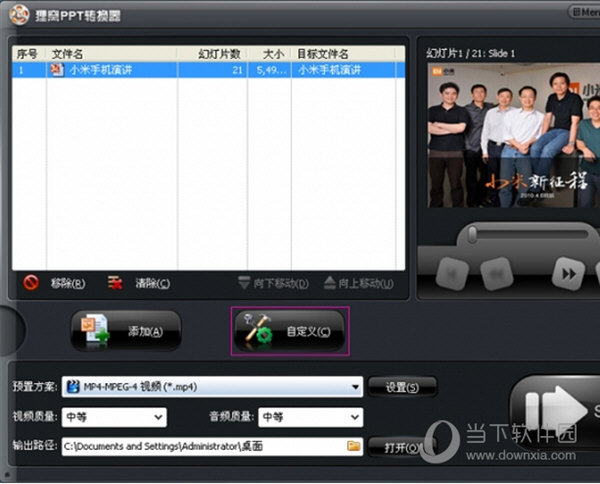Expand the 视频质量 video quality dropdown
This screenshot has width=600, height=484.
tap(158, 417)
